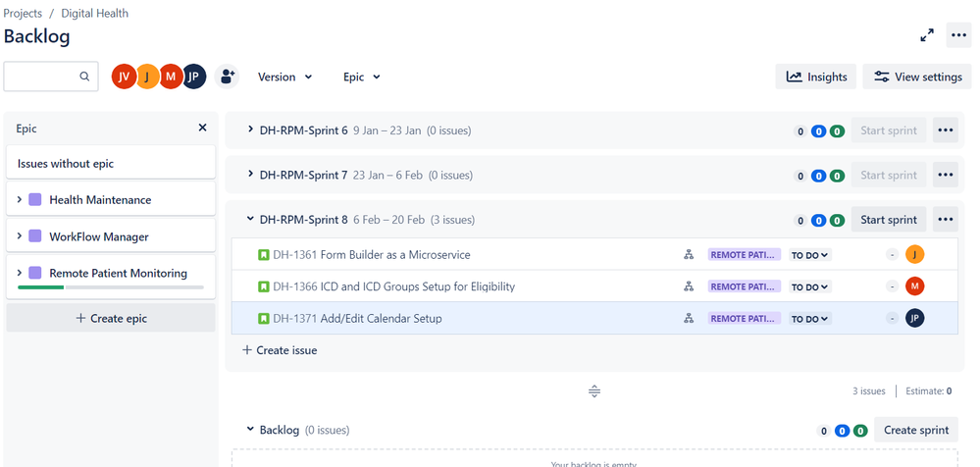The width and height of the screenshot is (980, 467).
Task: Open TO DO status dropdown for DH-1366
Action: pyautogui.click(x=809, y=286)
